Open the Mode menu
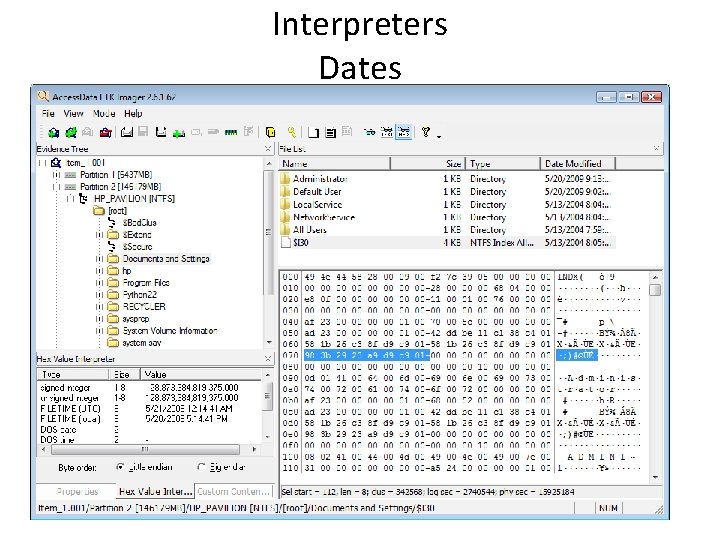720x540 pixels. pyautogui.click(x=104, y=113)
